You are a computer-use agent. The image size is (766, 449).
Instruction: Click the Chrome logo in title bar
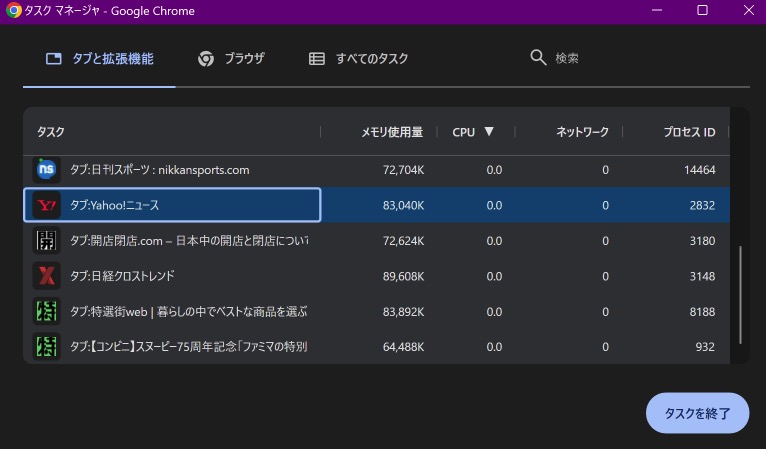[12, 11]
